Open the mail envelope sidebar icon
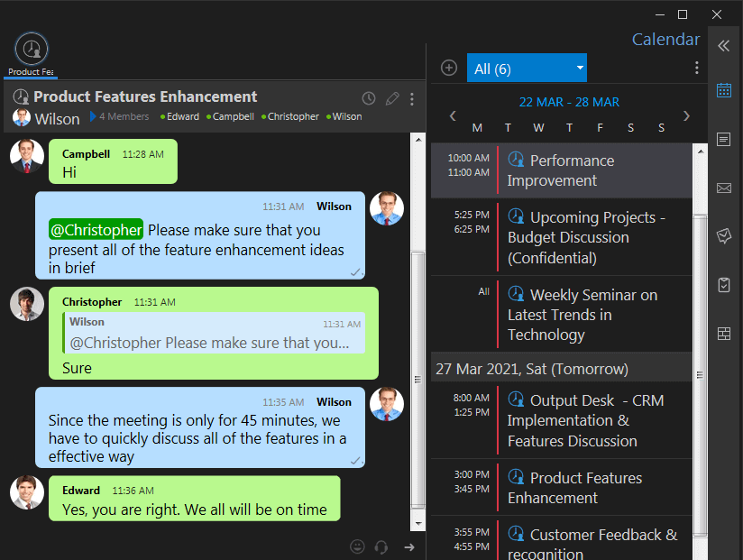Viewport: 743px width, 560px height. click(723, 188)
